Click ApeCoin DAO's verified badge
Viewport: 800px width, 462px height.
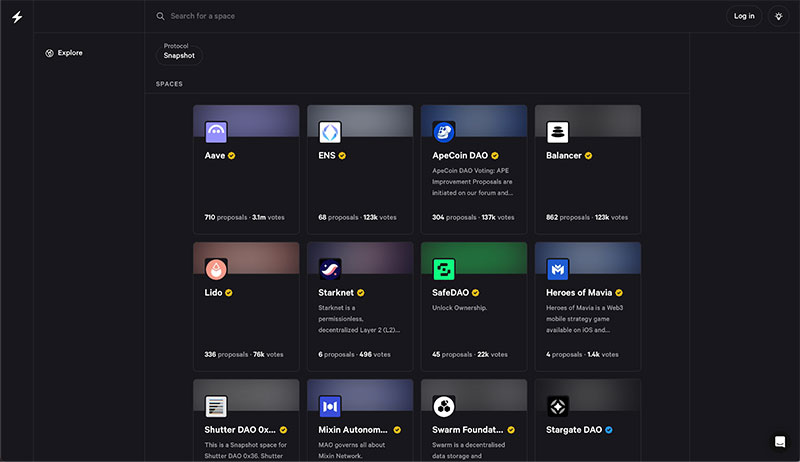495,156
